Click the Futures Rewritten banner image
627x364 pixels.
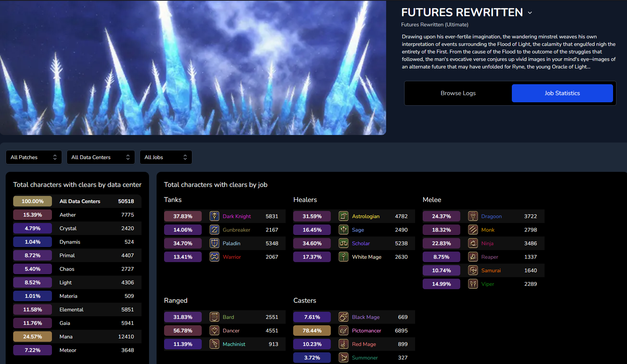[x=193, y=68]
